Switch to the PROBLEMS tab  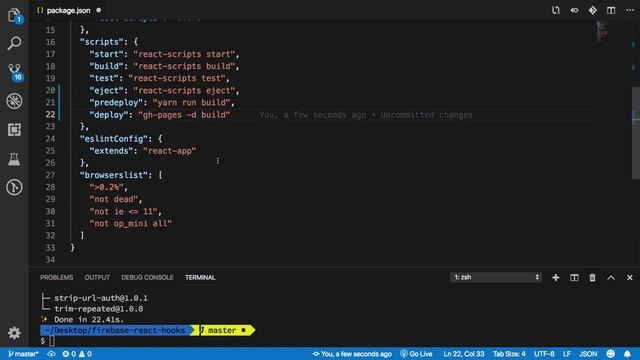(x=57, y=278)
